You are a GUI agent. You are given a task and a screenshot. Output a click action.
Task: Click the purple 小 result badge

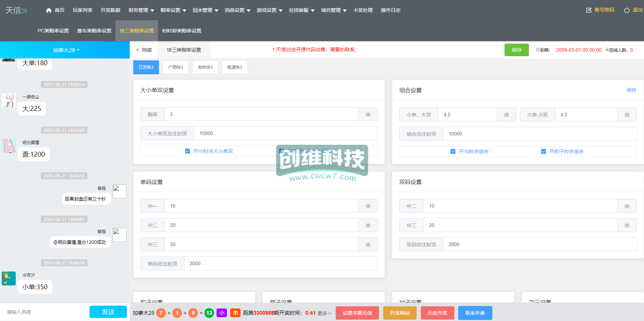click(222, 313)
